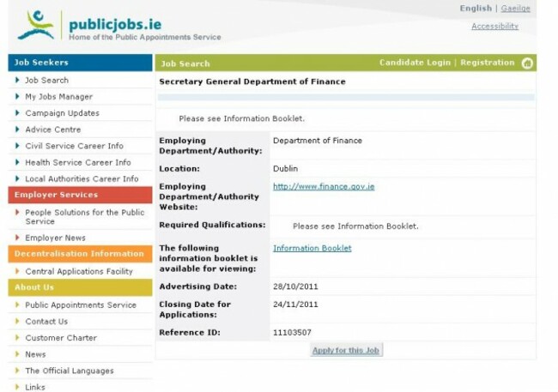
Task: Open Campaign Updates page
Action: click(62, 113)
